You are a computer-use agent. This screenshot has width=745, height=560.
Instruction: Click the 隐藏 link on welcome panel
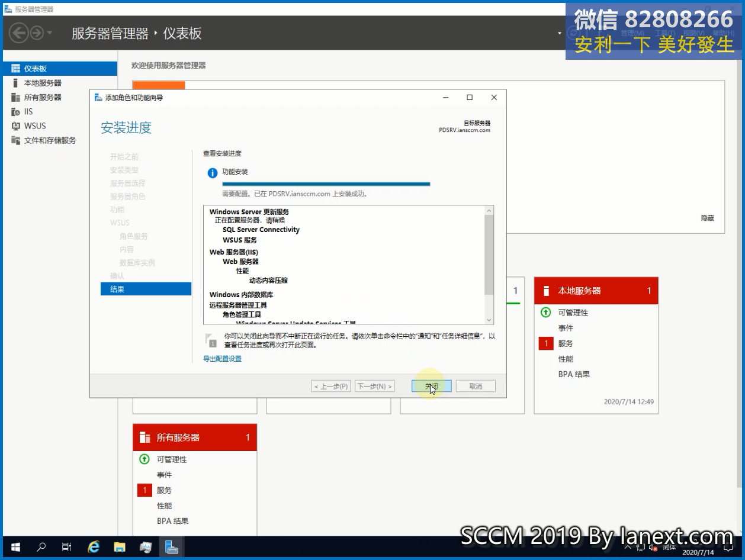[708, 218]
